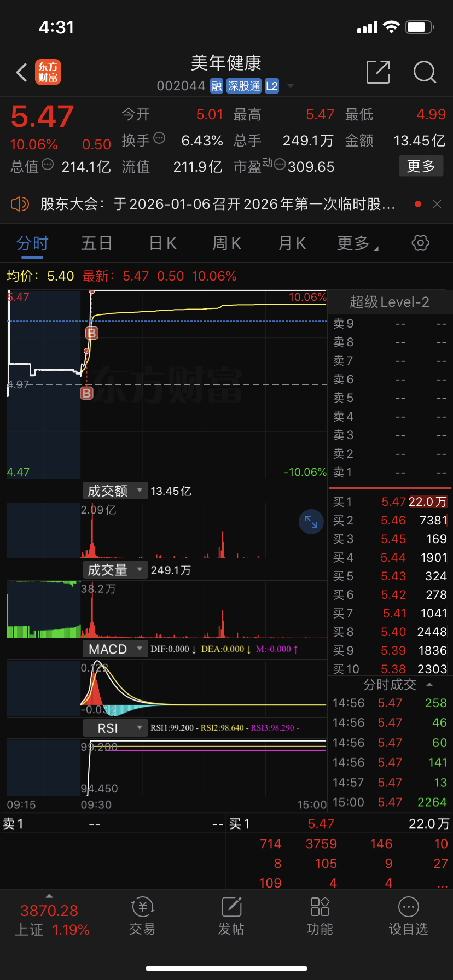Select 买9 row at 5.39
Viewport: 453px width, 980px height.
390,651
